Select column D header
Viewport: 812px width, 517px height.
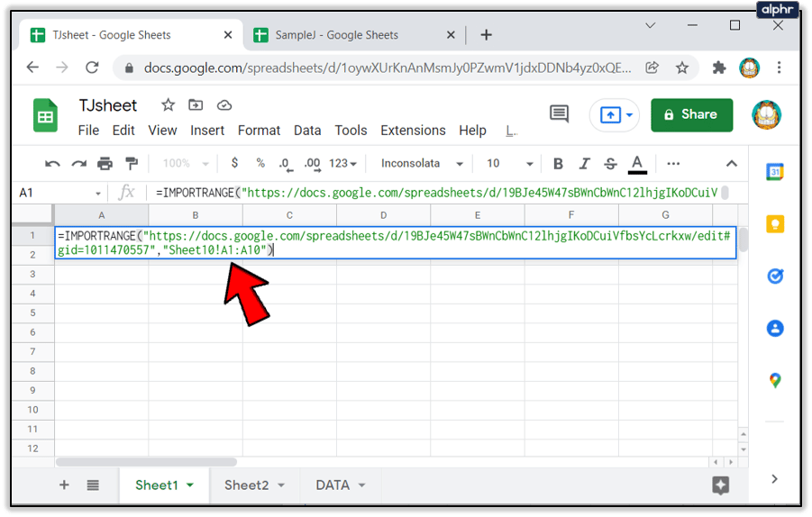(x=383, y=215)
